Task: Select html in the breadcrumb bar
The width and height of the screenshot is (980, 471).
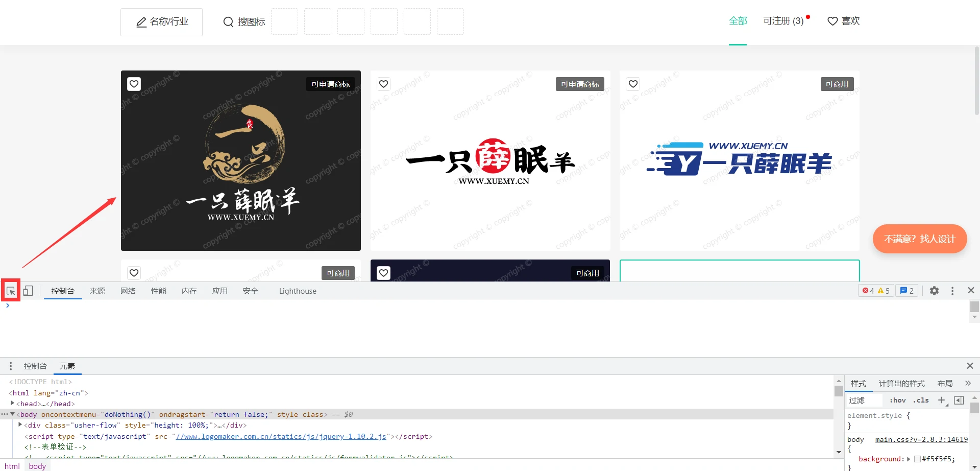Action: pyautogui.click(x=12, y=466)
